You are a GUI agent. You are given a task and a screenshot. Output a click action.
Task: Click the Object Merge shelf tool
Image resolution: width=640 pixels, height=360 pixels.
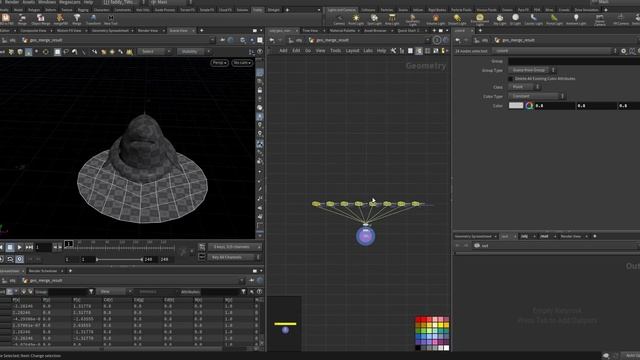coord(40,19)
